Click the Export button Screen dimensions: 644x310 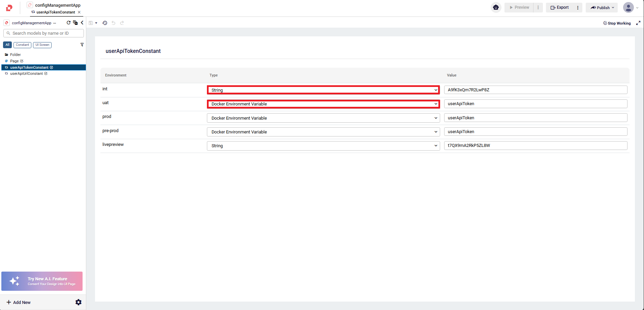pyautogui.click(x=560, y=7)
